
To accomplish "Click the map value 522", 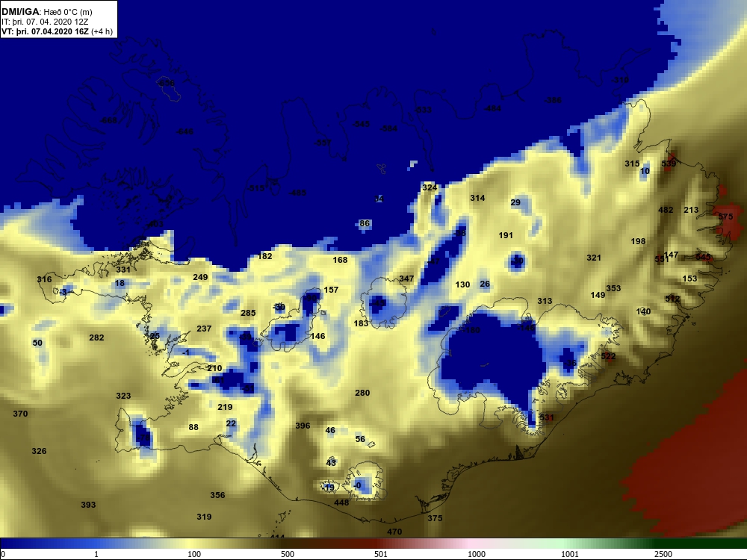I will coord(608,357).
